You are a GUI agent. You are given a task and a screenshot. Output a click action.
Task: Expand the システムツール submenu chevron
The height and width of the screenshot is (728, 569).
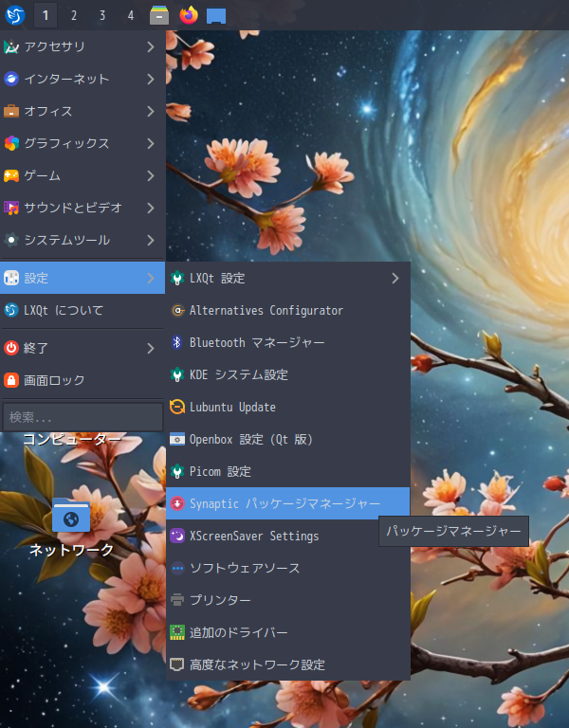[151, 240]
